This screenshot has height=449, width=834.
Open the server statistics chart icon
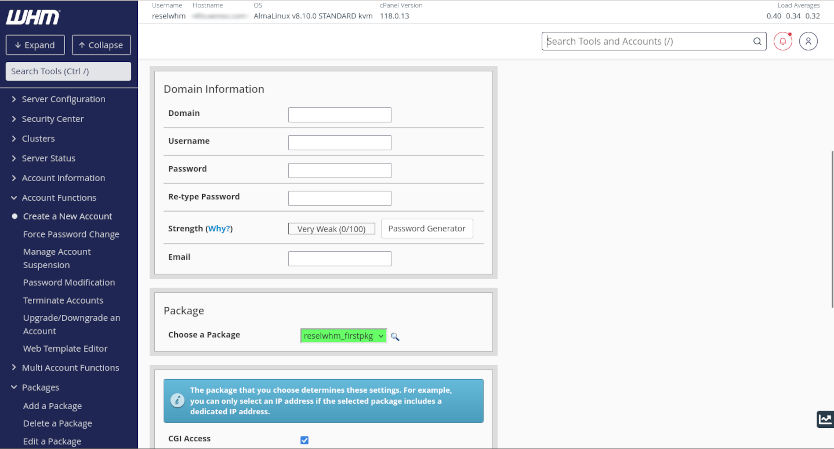click(824, 420)
